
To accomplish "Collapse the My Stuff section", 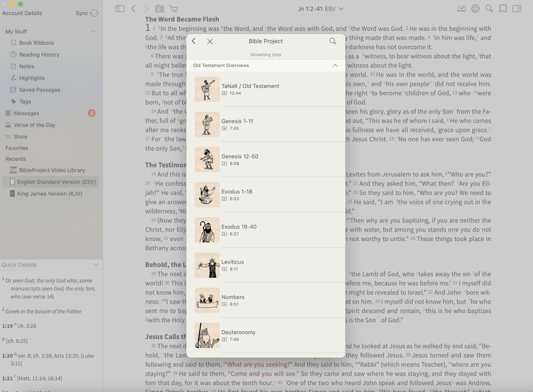I will tap(93, 32).
